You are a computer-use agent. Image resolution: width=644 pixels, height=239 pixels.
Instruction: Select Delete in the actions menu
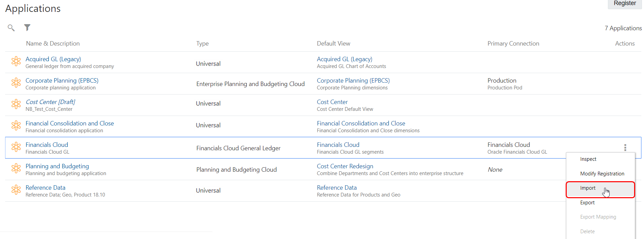[587, 232]
